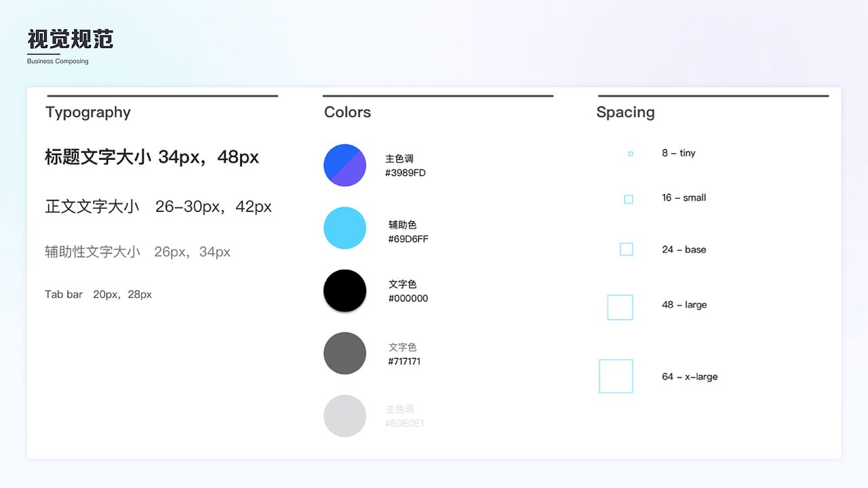Image resolution: width=868 pixels, height=488 pixels.
Task: Click the 24 base spacing square
Action: [x=627, y=249]
